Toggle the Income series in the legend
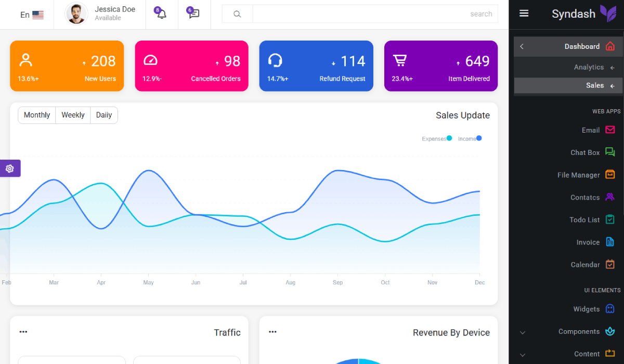Viewport: 624px width, 364px height. pyautogui.click(x=470, y=139)
